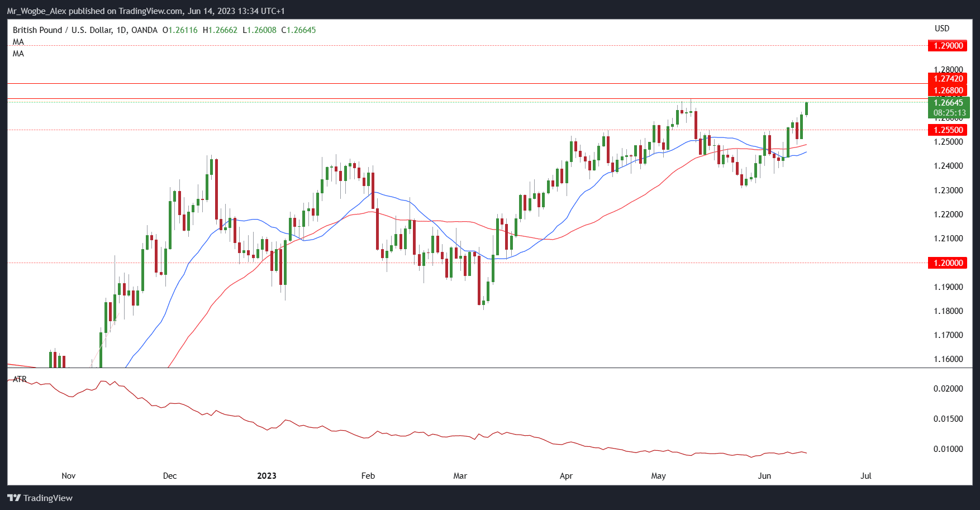Click the 2023 label on time axis

click(267, 476)
